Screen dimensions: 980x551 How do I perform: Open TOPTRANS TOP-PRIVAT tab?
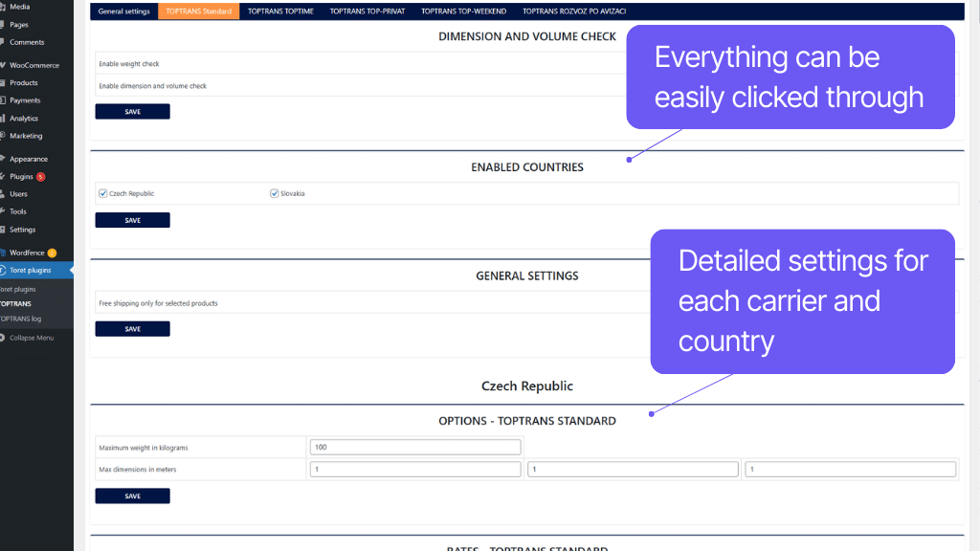tap(367, 11)
